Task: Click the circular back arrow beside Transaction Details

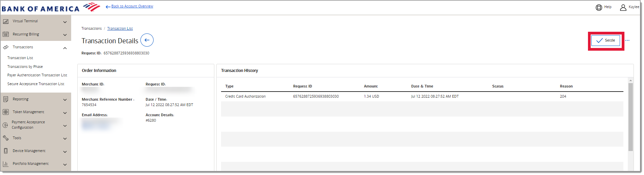Action: (147, 40)
